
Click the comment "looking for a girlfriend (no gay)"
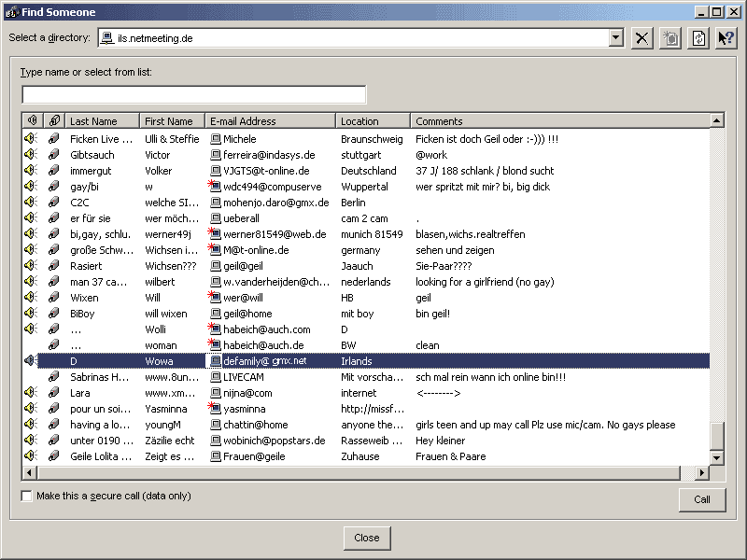[x=485, y=282]
